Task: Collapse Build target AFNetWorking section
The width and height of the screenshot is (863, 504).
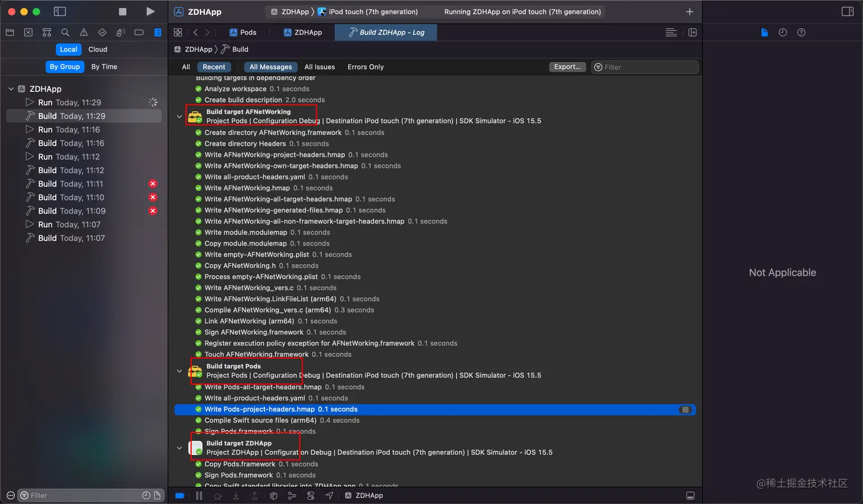Action: [x=179, y=116]
